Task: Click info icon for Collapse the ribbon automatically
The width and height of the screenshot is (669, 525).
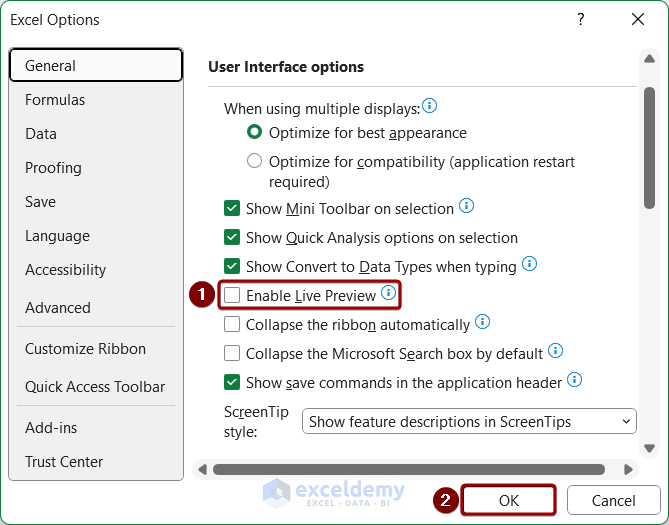Action: pos(483,321)
